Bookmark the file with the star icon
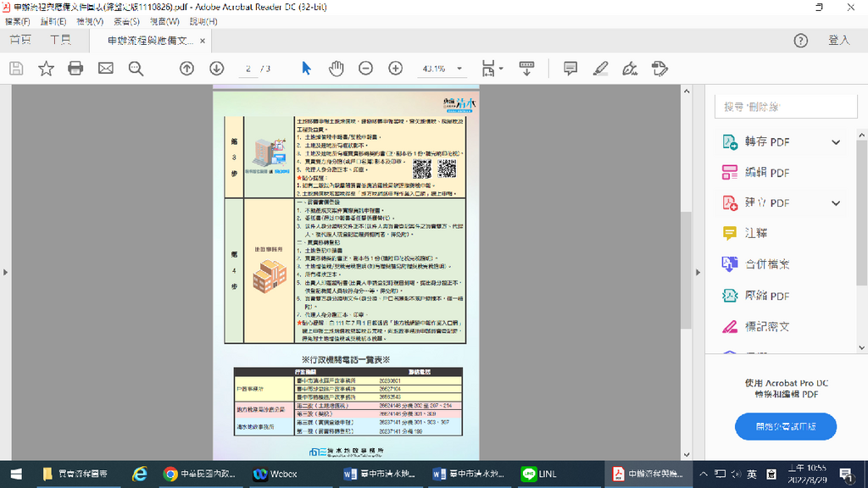The height and width of the screenshot is (488, 868). (46, 69)
